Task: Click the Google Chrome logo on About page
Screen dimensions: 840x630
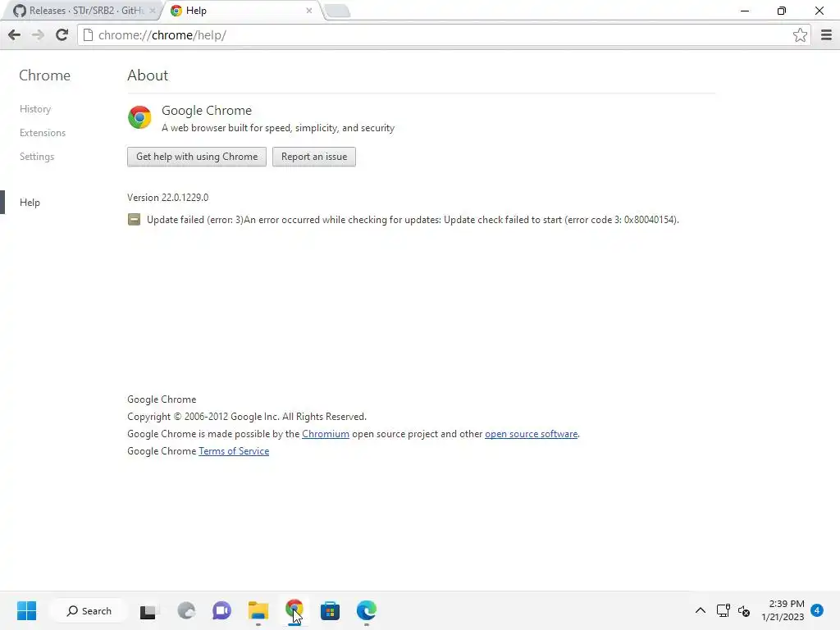Action: pos(139,117)
